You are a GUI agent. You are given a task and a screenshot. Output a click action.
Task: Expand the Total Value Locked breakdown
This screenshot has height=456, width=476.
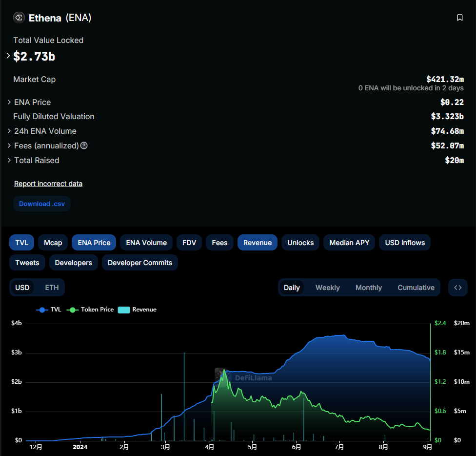tap(8, 56)
